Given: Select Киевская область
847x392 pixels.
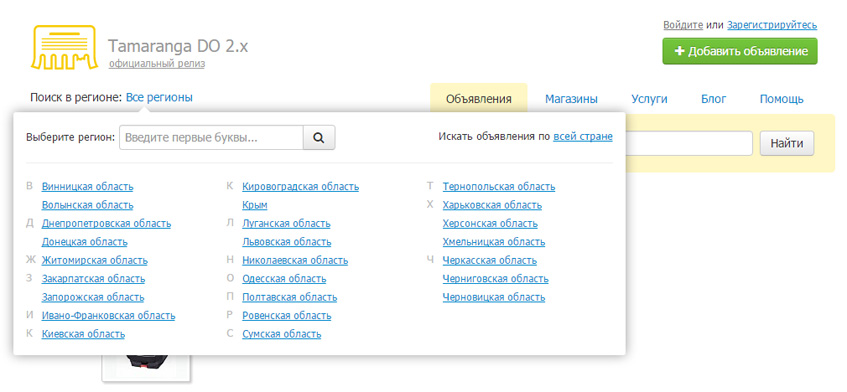Looking at the screenshot, I should click(x=83, y=334).
